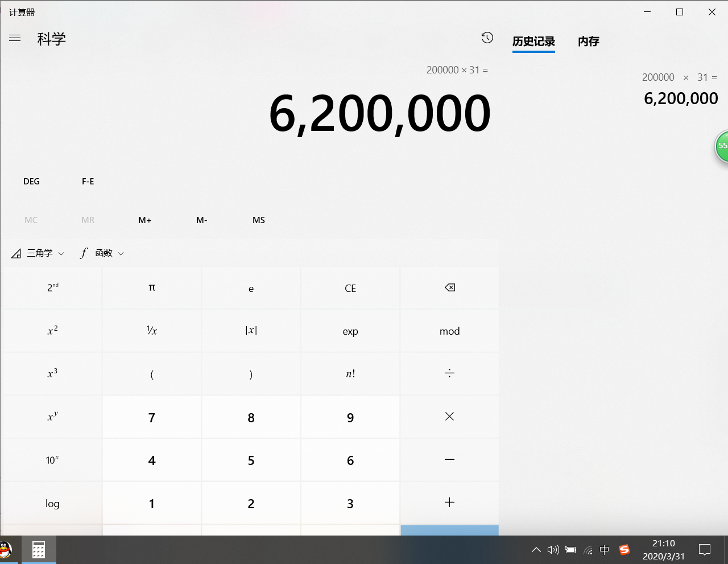728x564 pixels.
Task: Click digit 9 key
Action: click(350, 417)
